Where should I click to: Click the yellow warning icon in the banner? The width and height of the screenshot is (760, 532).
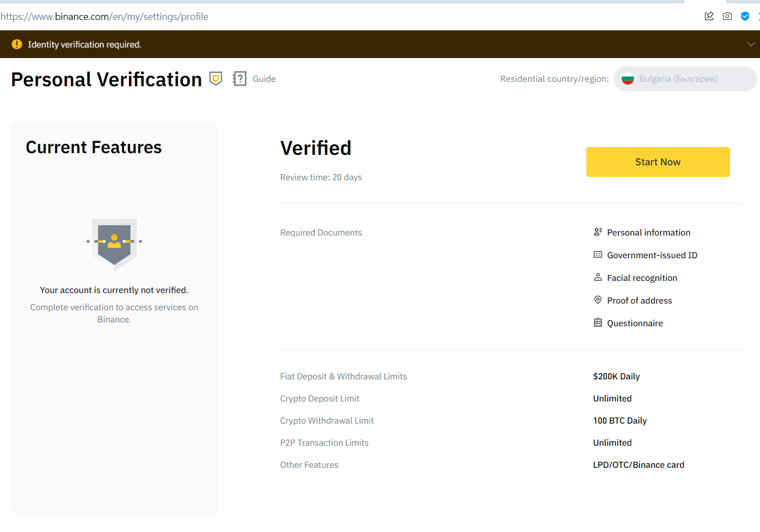17,44
